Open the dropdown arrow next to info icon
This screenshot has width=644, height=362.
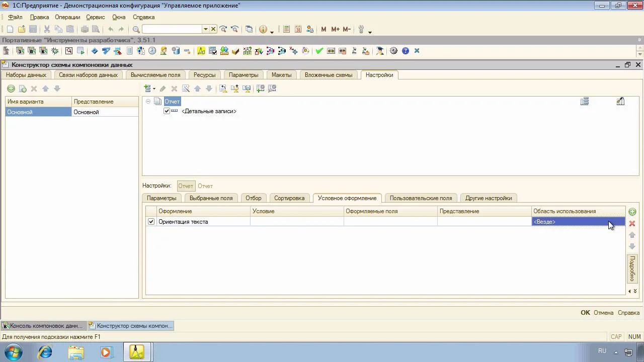(272, 32)
